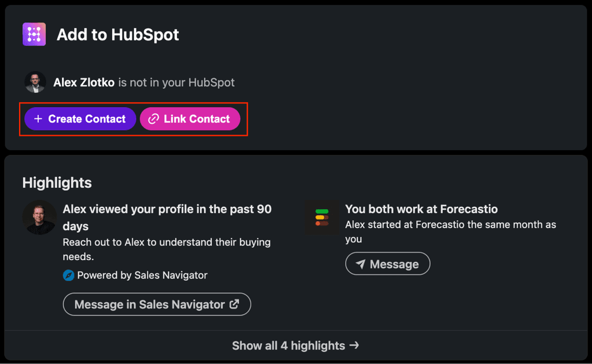Click Alex Zlotko's small avatar near the HubSpot status
This screenshot has width=592, height=364.
[35, 82]
